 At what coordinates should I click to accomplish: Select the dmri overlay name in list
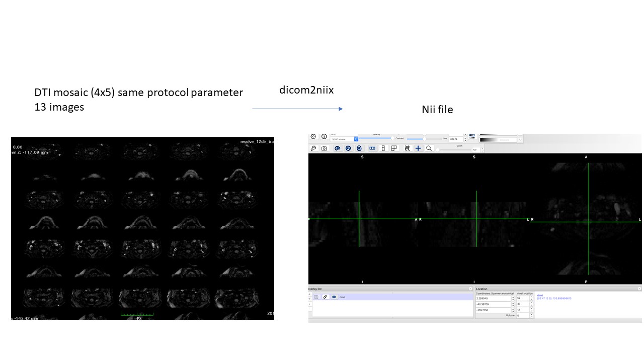(x=342, y=297)
